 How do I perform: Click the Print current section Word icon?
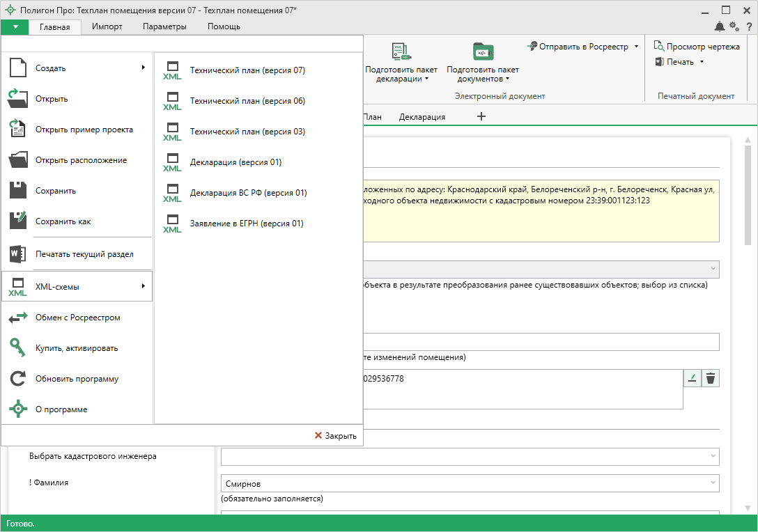(17, 254)
